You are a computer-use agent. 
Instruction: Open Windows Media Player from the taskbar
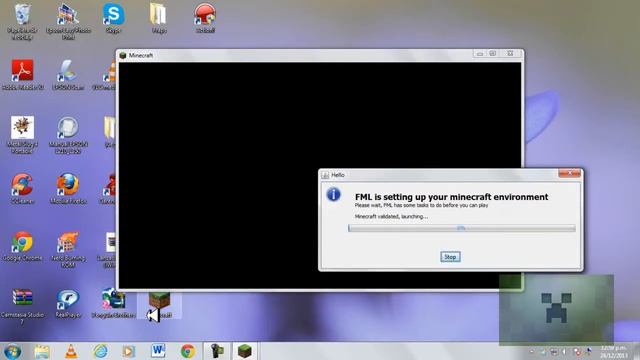[x=129, y=351]
